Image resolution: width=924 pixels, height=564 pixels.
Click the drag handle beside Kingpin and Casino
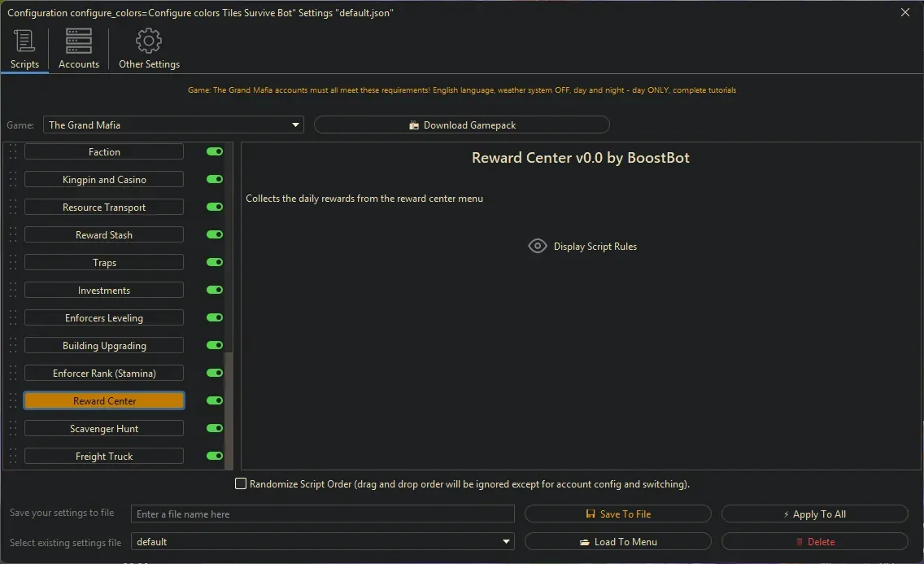[13, 180]
